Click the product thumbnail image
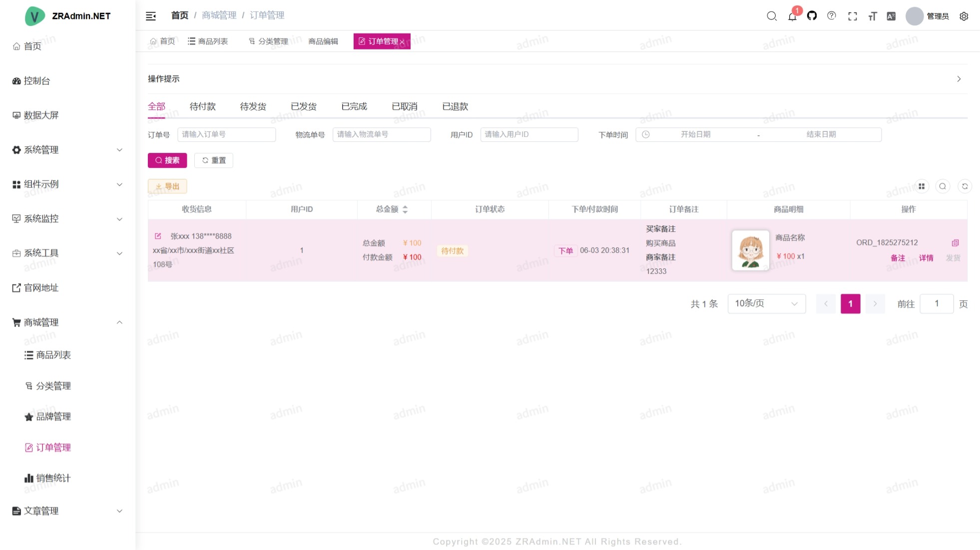980x550 pixels. [x=750, y=250]
